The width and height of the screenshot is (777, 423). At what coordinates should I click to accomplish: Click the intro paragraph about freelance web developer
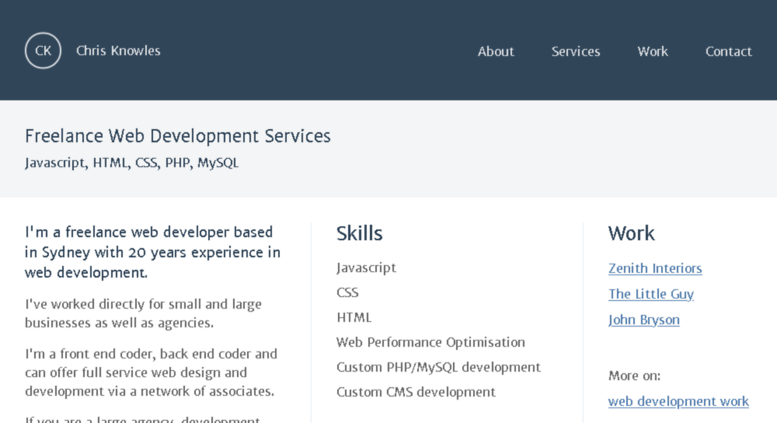pyautogui.click(x=153, y=252)
